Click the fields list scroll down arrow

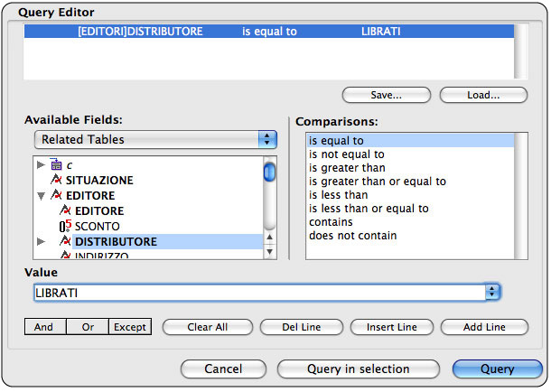coord(269,251)
